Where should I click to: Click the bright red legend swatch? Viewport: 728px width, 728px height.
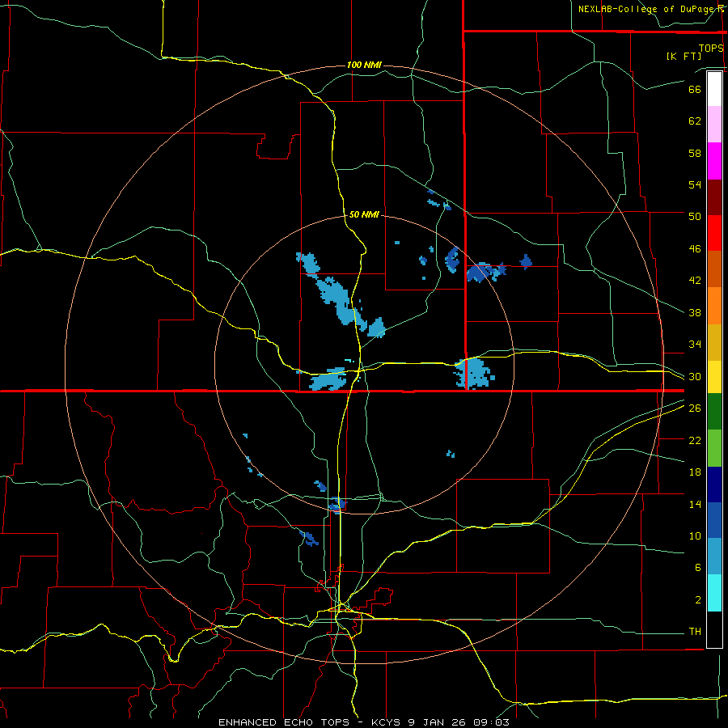(714, 233)
